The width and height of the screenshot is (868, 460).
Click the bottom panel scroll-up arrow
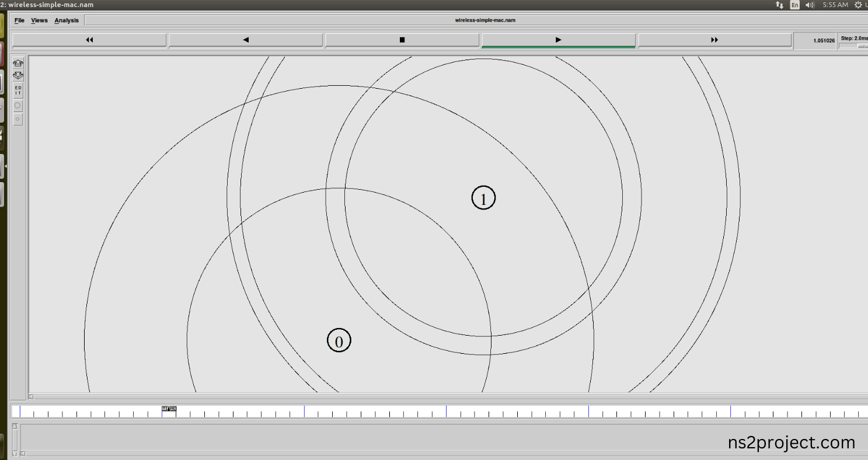15,426
